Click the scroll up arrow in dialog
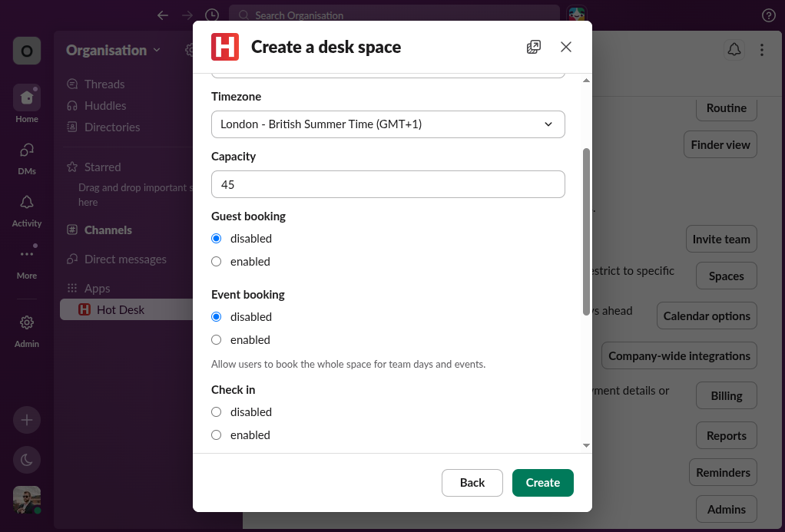The height and width of the screenshot is (532, 785). [586, 81]
